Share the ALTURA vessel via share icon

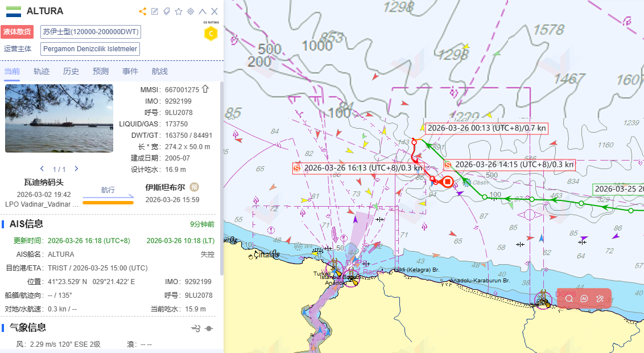(142, 11)
